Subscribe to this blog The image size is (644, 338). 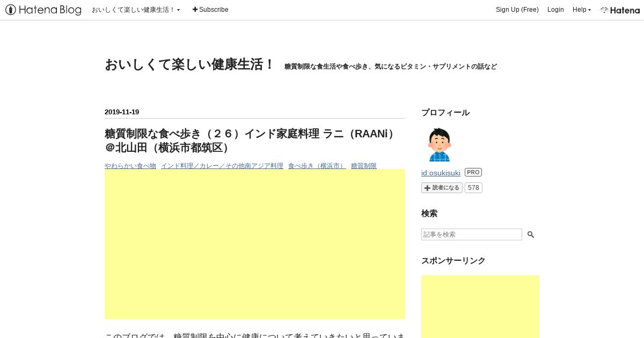[x=210, y=10]
